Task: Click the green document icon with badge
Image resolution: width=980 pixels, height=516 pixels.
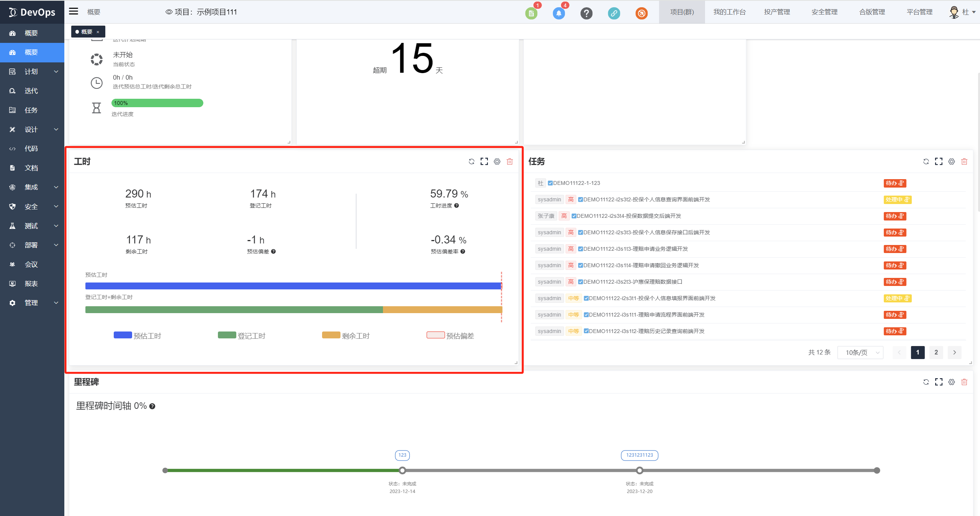Action: tap(531, 13)
